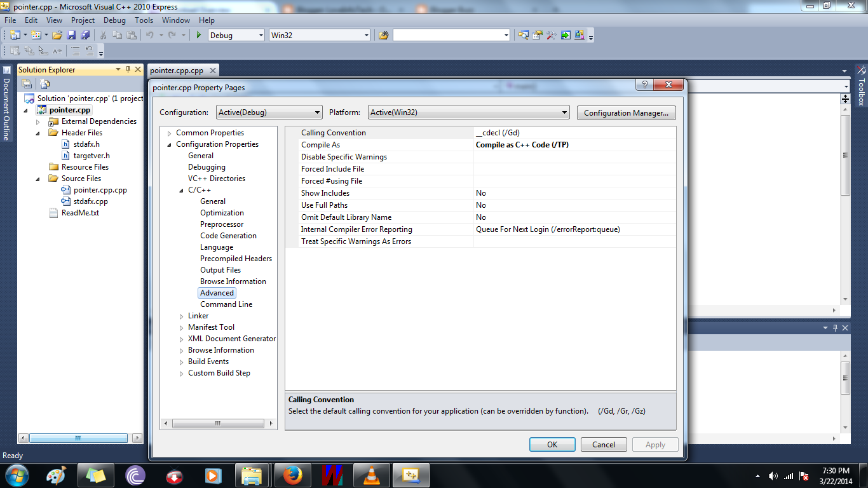Open the Toolbox side tab
The image size is (868, 488).
862,86
